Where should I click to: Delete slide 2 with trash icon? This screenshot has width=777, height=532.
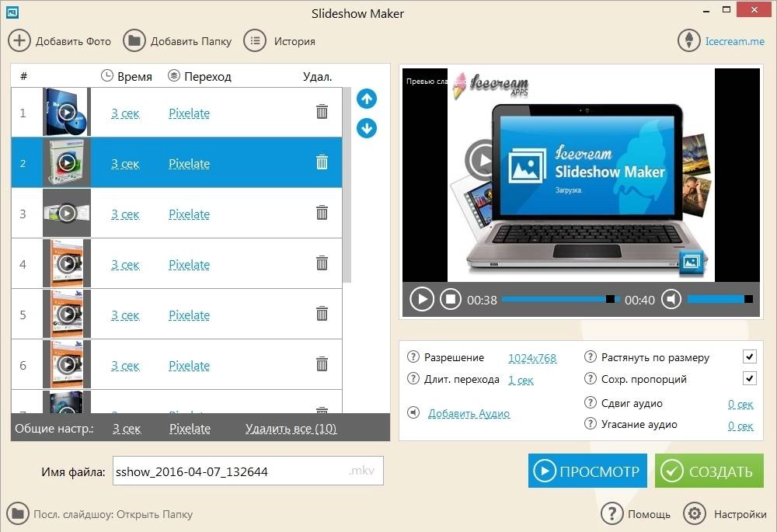(322, 162)
